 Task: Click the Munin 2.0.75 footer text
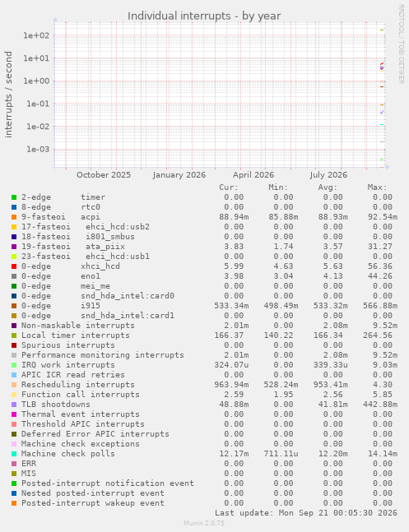(204, 523)
